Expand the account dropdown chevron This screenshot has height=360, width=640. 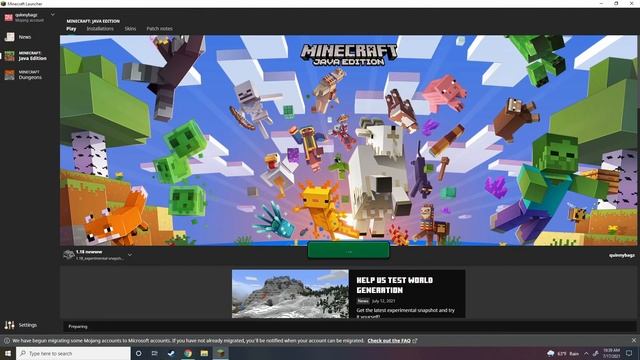(53, 15)
